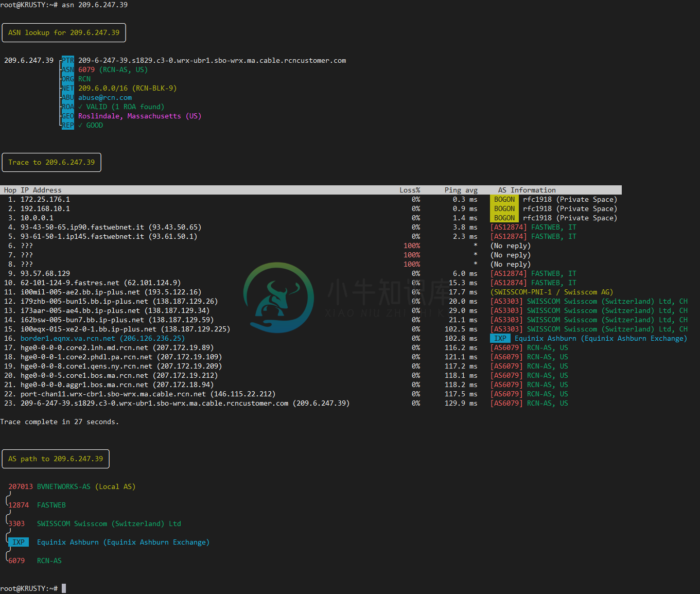Click the abuse@rcn.com email address

click(x=105, y=97)
